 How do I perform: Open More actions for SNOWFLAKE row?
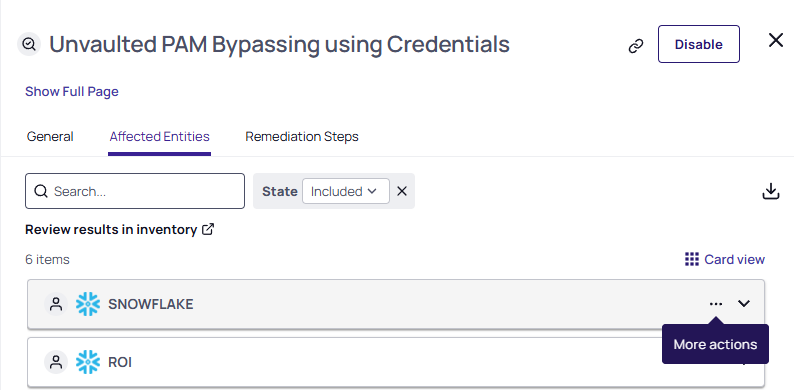[716, 304]
